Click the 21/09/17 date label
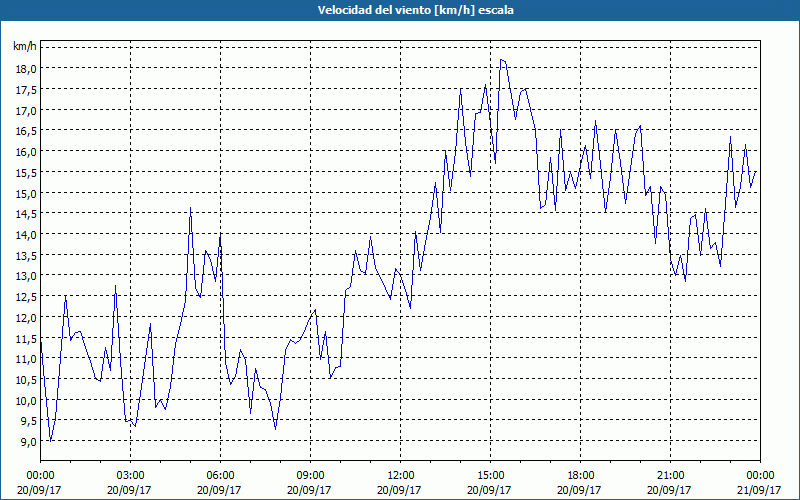Image resolution: width=800 pixels, height=500 pixels. 759,490
